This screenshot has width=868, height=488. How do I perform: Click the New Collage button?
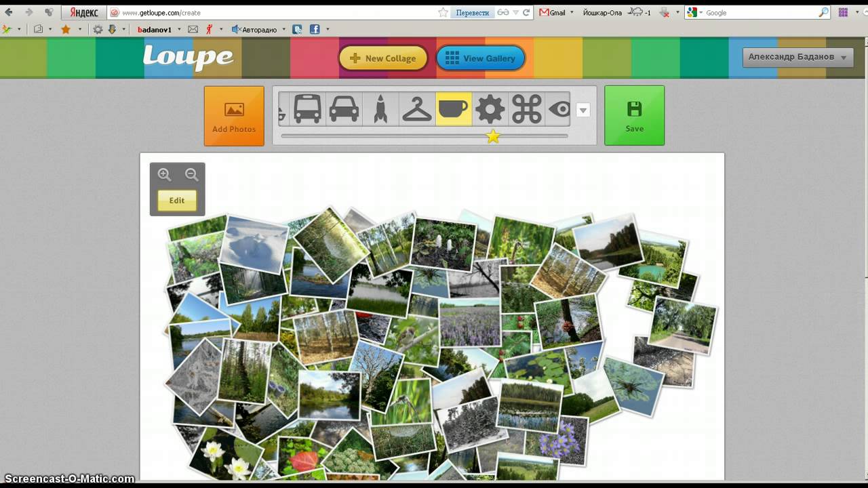(383, 58)
